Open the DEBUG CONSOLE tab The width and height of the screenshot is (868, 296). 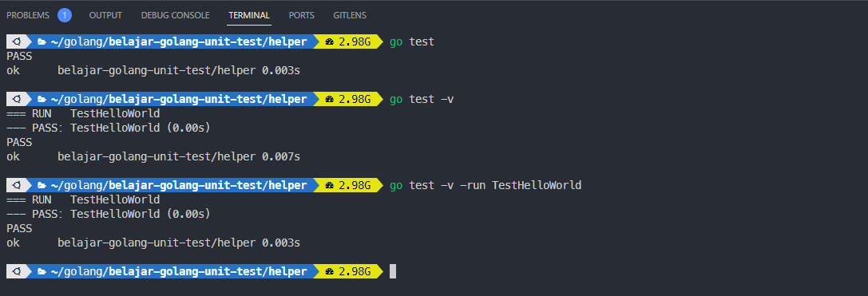click(x=176, y=15)
